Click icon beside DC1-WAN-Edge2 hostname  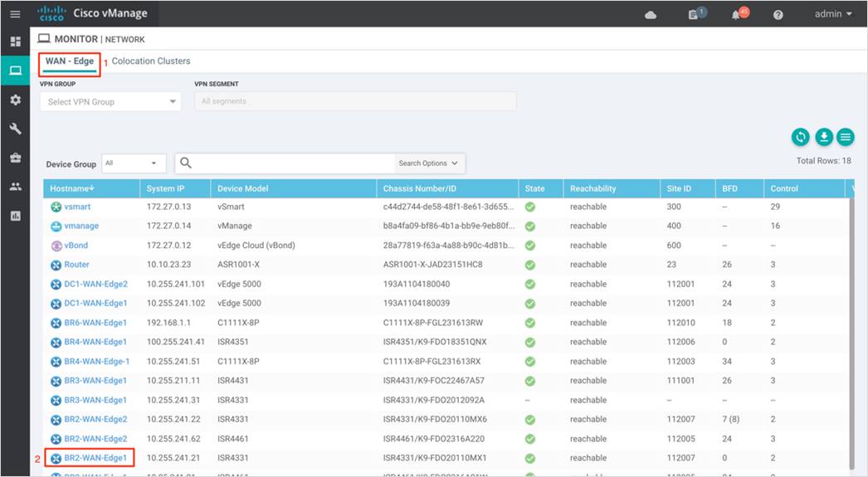(56, 285)
